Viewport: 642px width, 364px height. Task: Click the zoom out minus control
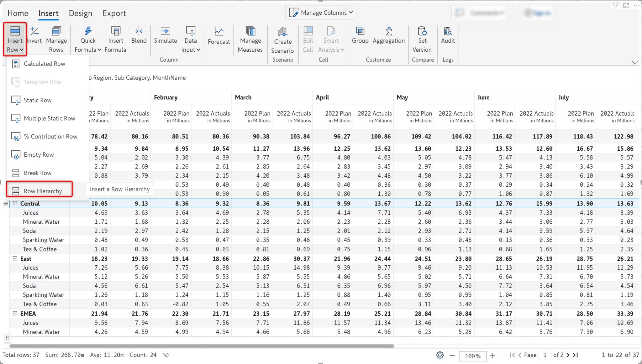click(x=452, y=356)
